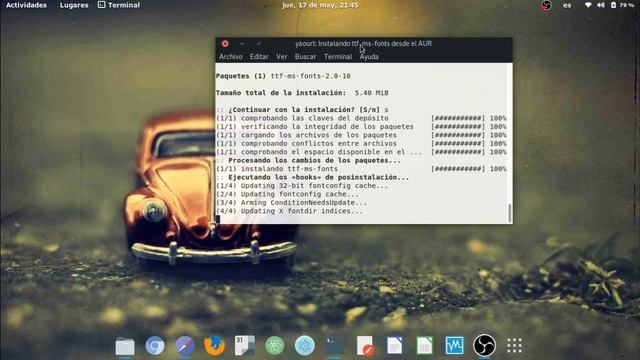Click '¿Continuar con la instalación?' line
Image resolution: width=640 pixels, height=360 pixels.
pyautogui.click(x=302, y=109)
